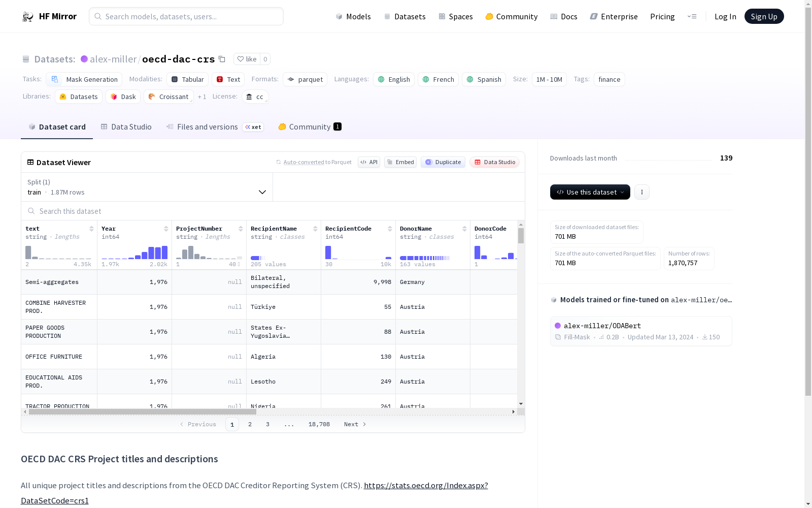Click the heart like button
The width and height of the screenshot is (812, 508).
point(247,59)
